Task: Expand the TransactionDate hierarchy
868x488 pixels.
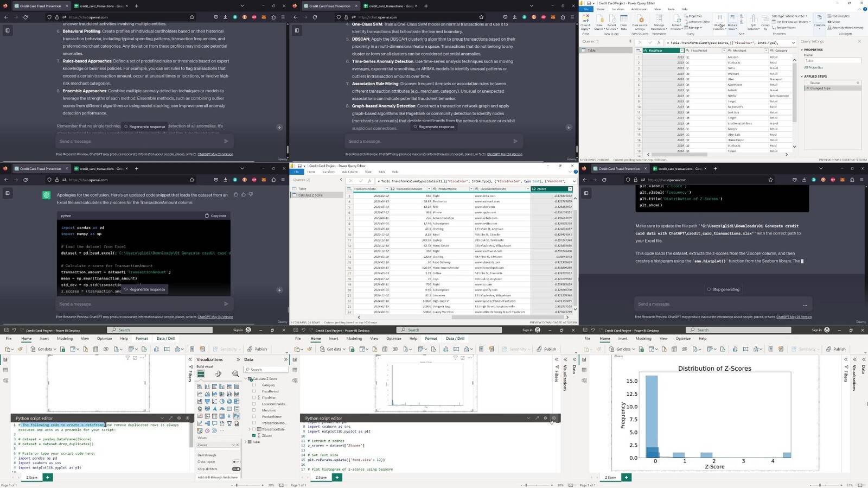Action: (250, 429)
